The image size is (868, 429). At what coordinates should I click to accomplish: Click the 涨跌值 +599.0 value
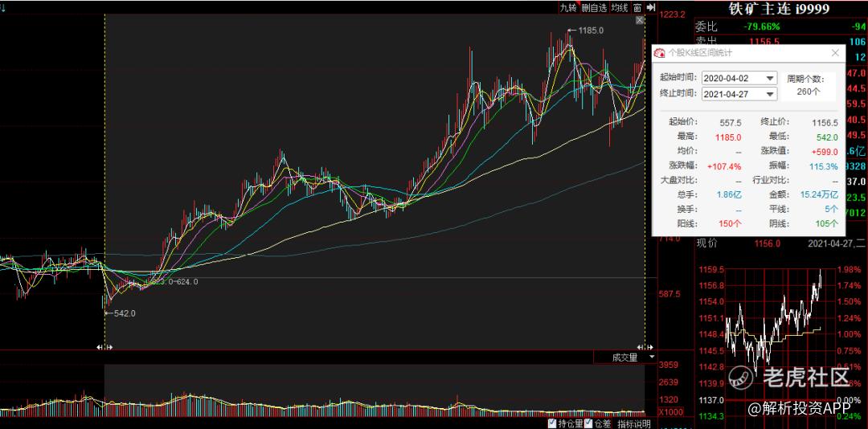click(x=825, y=151)
